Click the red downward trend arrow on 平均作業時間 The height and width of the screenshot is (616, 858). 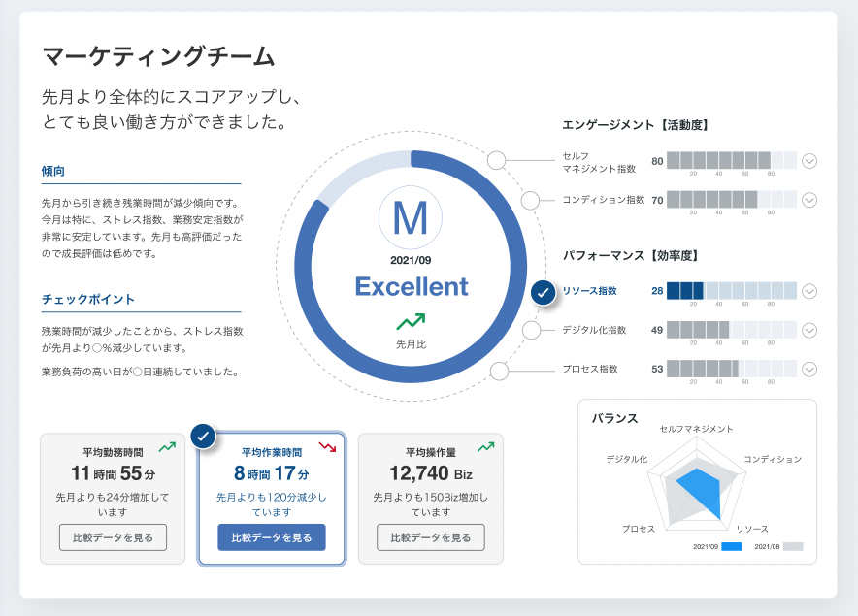click(327, 447)
